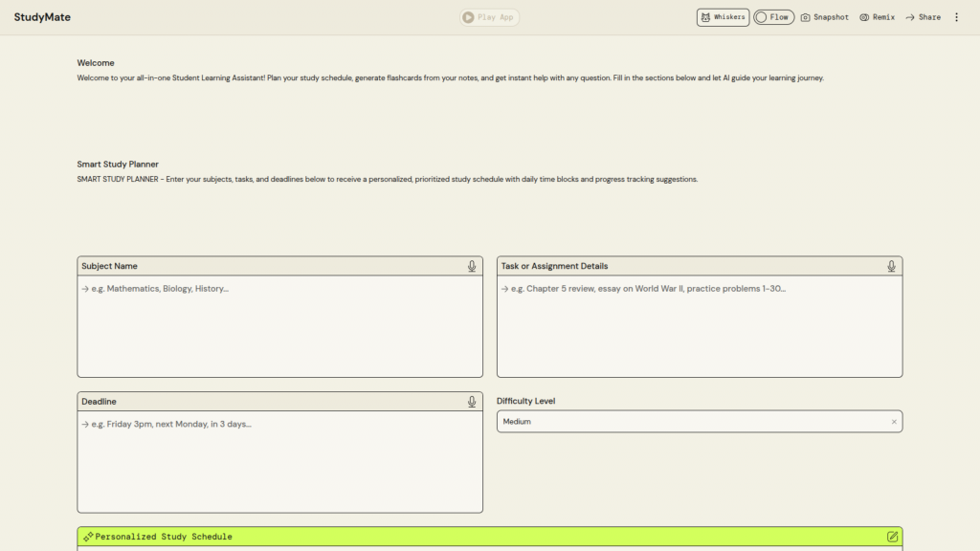The width and height of the screenshot is (980, 551).
Task: Take a Snapshot using the camera icon
Action: [806, 17]
